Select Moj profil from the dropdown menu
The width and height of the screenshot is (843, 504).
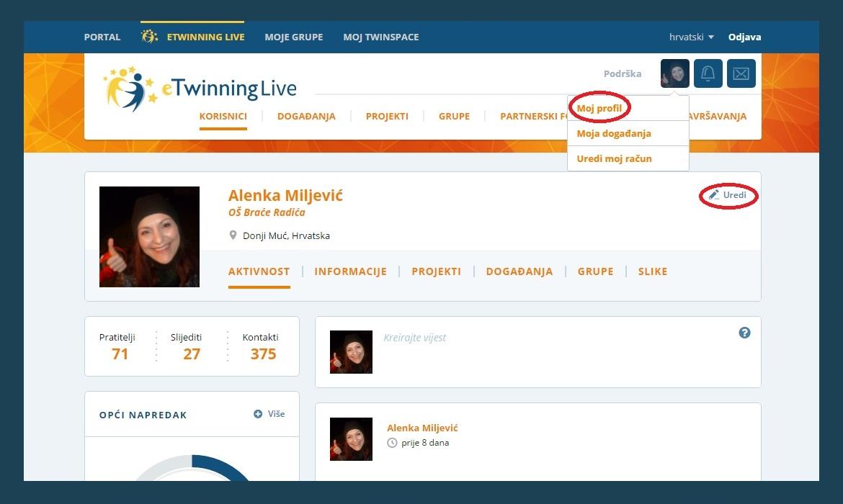click(x=599, y=108)
